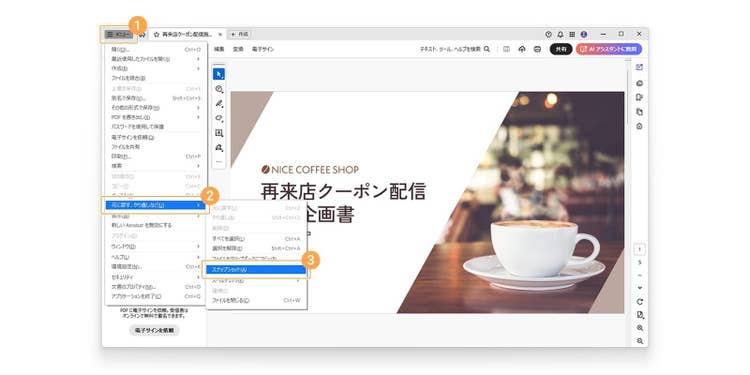The height and width of the screenshot is (375, 750).
Task: Open the apps grid icon
Action: (572, 34)
